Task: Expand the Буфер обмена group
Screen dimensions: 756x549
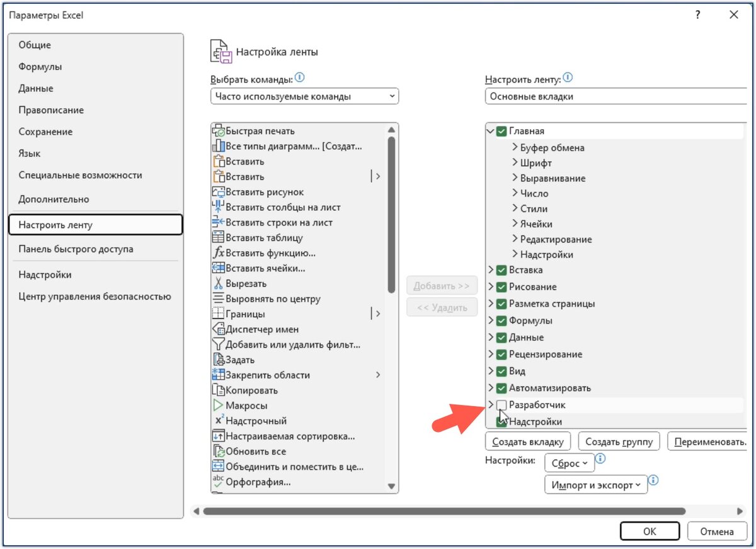Action: (515, 147)
